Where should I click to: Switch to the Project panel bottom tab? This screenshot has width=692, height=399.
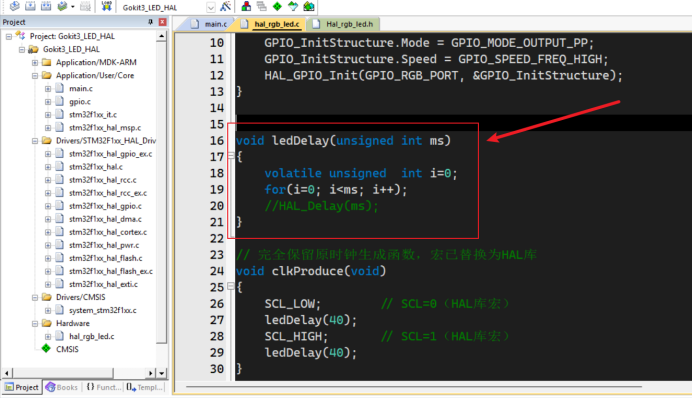tap(22, 388)
